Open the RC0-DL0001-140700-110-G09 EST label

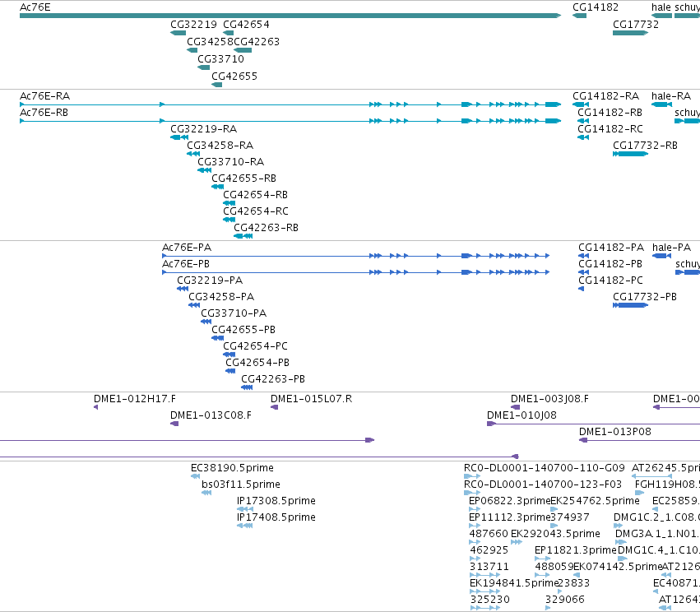(x=545, y=468)
